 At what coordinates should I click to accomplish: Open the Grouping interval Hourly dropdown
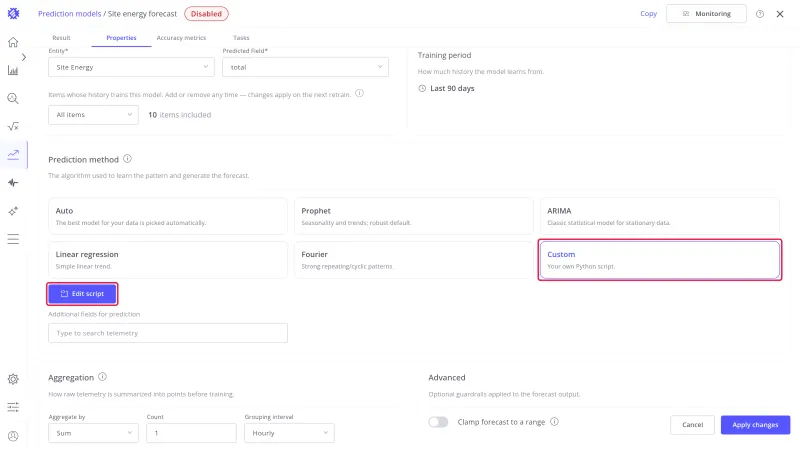point(289,433)
